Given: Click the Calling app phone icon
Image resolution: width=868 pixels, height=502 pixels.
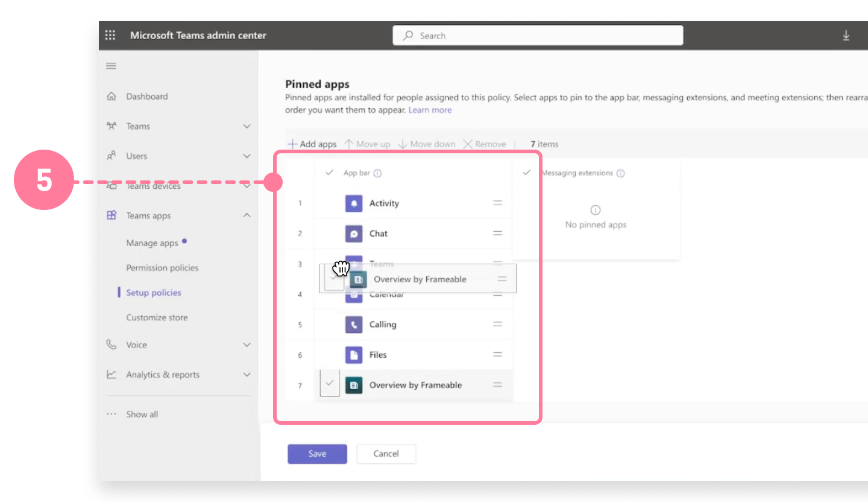Looking at the screenshot, I should click(354, 325).
